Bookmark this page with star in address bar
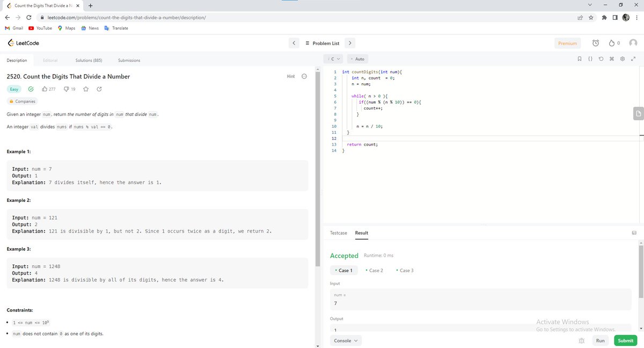Image resolution: width=644 pixels, height=348 pixels. (x=590, y=17)
